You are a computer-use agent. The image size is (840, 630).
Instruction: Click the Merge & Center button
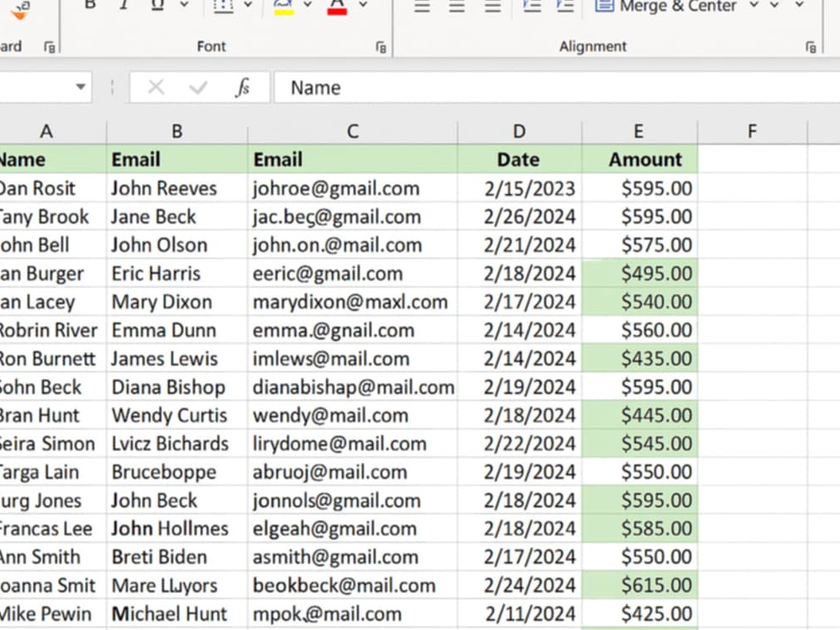(665, 7)
